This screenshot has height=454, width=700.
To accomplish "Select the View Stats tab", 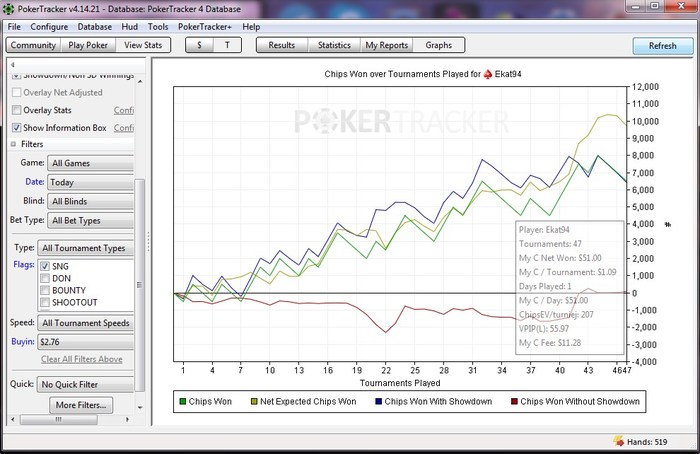I will [143, 45].
